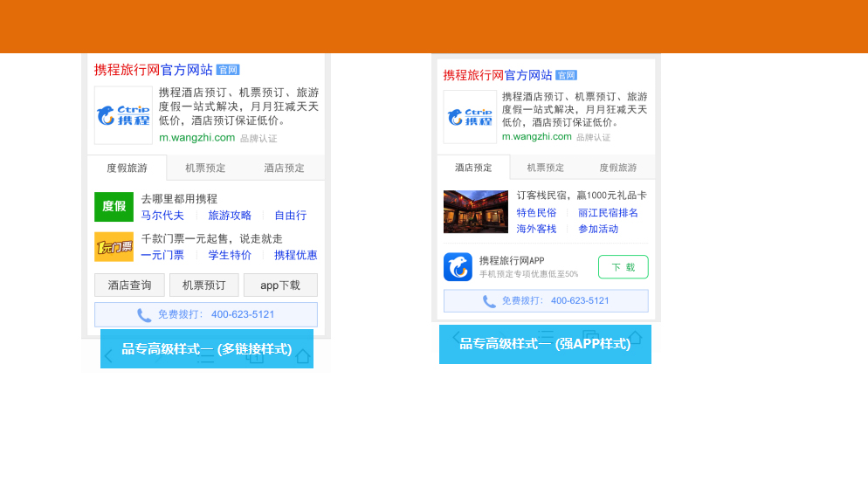The image size is (868, 488).
Task: Click the 官网 badge in the left card
Action: click(228, 70)
